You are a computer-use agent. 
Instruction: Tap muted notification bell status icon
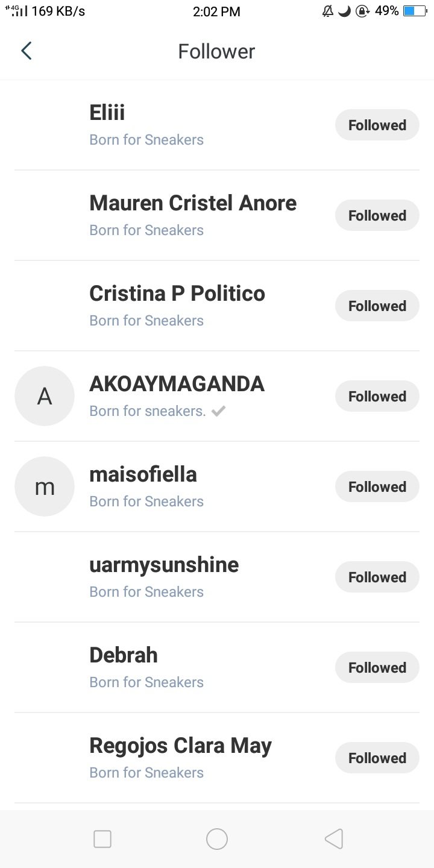[x=328, y=11]
